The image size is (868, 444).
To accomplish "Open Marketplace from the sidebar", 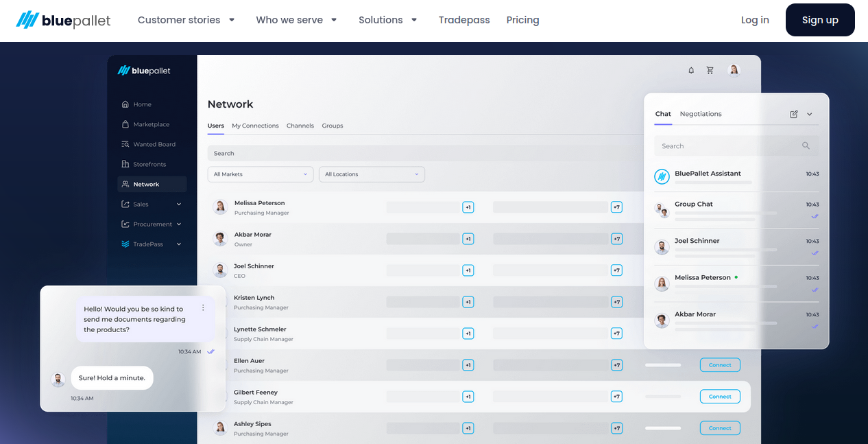I will 151,124.
